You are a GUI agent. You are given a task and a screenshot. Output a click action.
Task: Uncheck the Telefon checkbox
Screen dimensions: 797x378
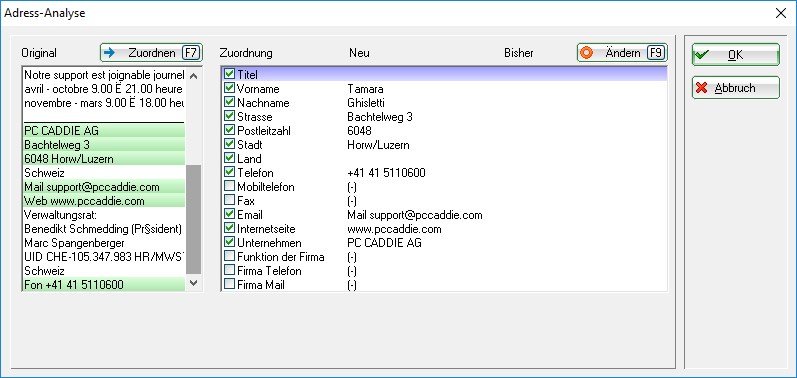pos(230,172)
